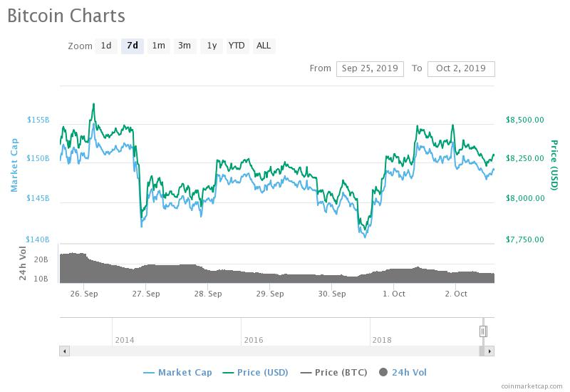
Task: Click the 2. Oct axis label
Action: (x=456, y=294)
